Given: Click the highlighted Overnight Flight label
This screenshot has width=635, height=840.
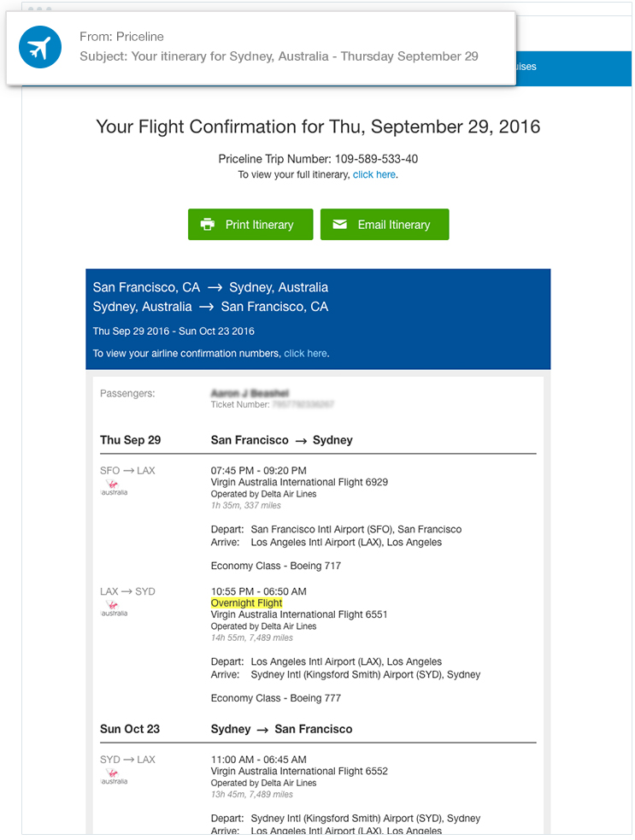Looking at the screenshot, I should [x=246, y=603].
